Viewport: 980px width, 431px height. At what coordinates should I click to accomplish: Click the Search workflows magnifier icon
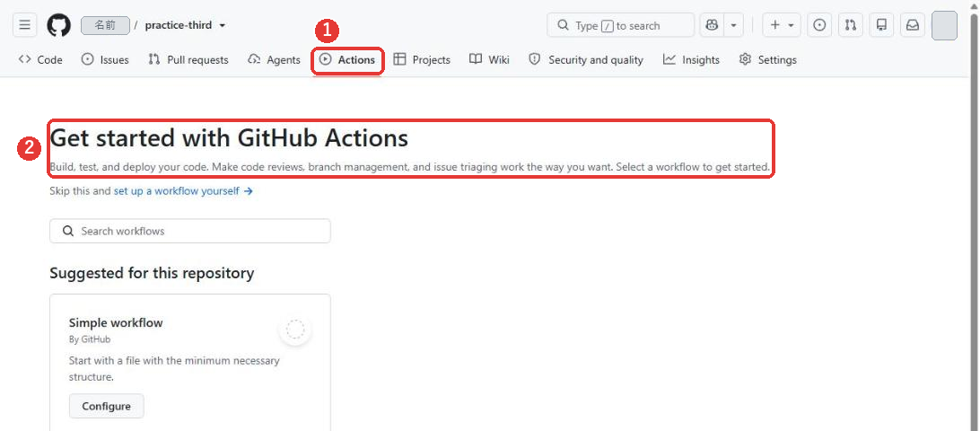point(68,231)
